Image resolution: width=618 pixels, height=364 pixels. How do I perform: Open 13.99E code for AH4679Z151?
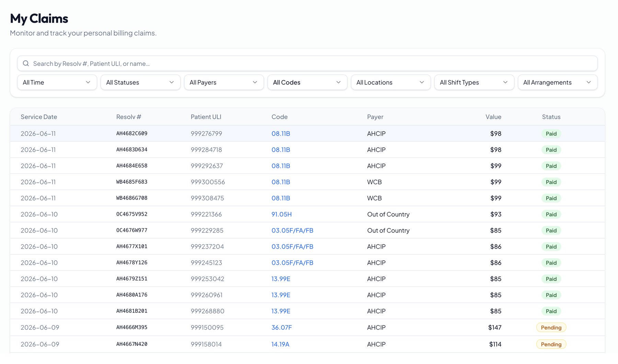[281, 279]
